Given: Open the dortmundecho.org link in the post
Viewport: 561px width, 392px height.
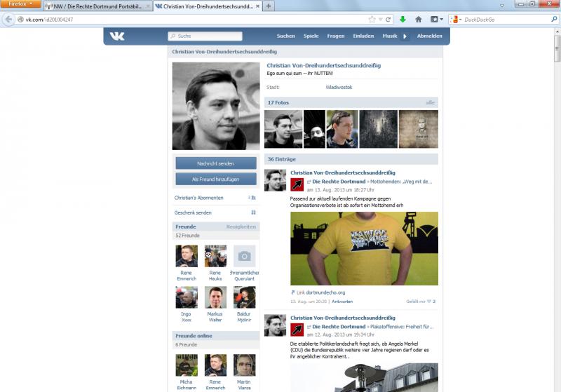Looking at the screenshot, I should coord(325,292).
